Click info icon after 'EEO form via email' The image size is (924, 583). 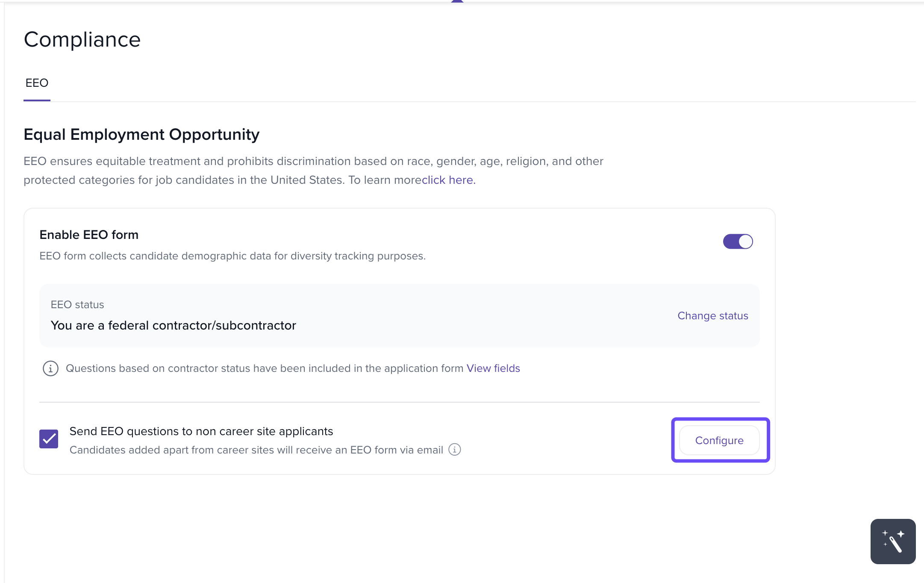454,450
